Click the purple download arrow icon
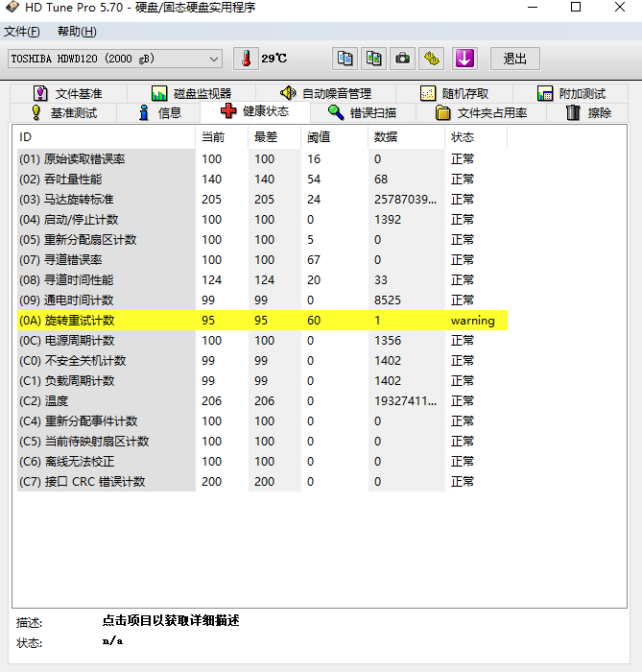The width and height of the screenshot is (642, 672). [x=464, y=59]
